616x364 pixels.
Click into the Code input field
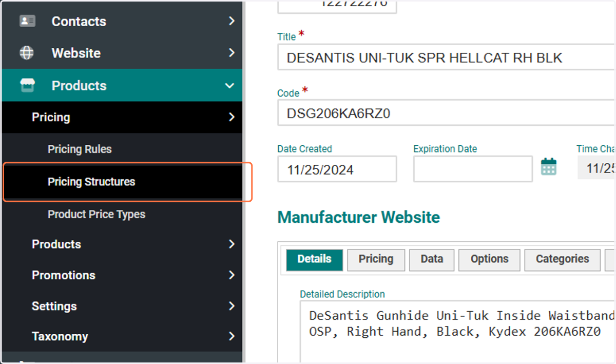coord(447,113)
